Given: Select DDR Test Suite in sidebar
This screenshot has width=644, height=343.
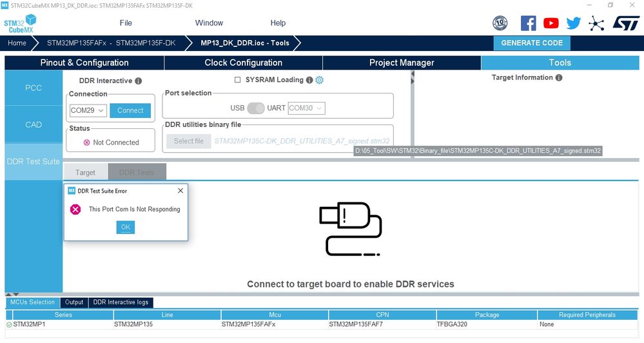Looking at the screenshot, I should (x=34, y=161).
